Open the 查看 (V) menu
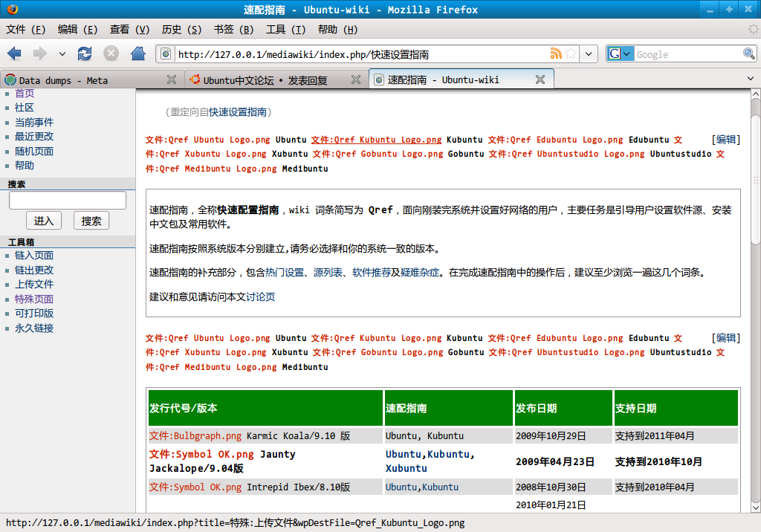 129,30
